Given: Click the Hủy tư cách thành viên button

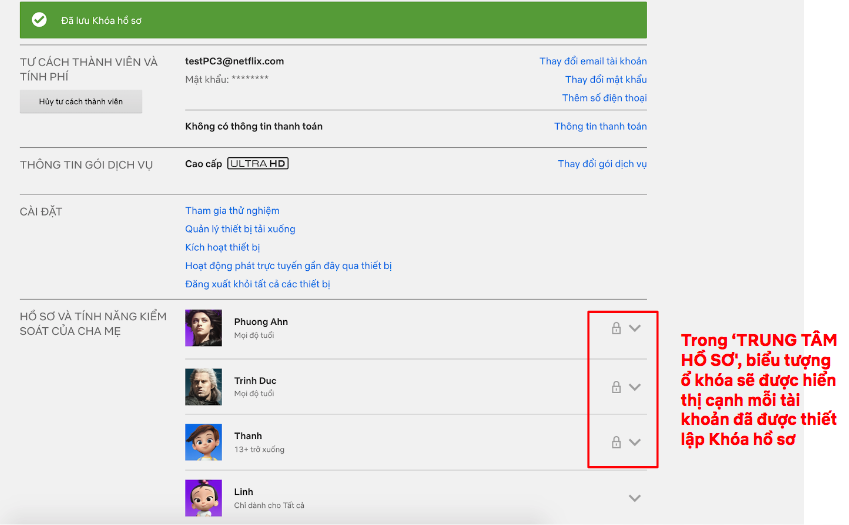Looking at the screenshot, I should point(81,102).
